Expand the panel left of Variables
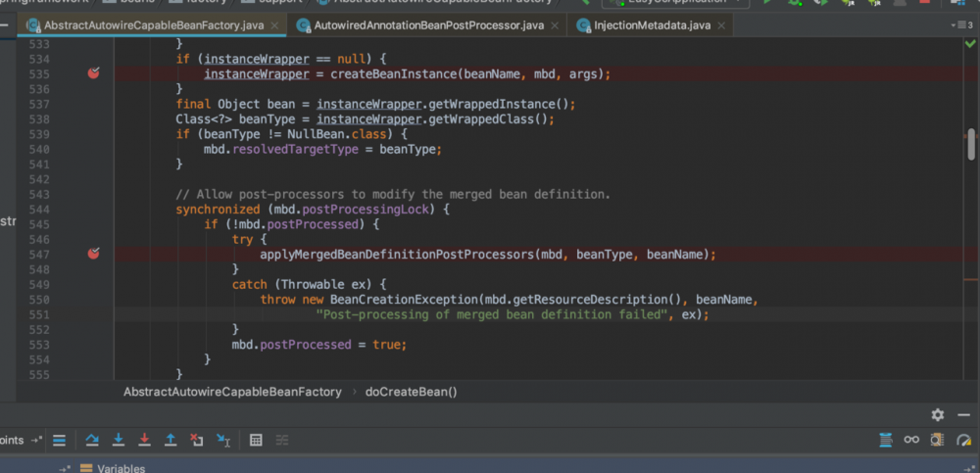Viewport: 980px width, 473px height. click(66, 468)
